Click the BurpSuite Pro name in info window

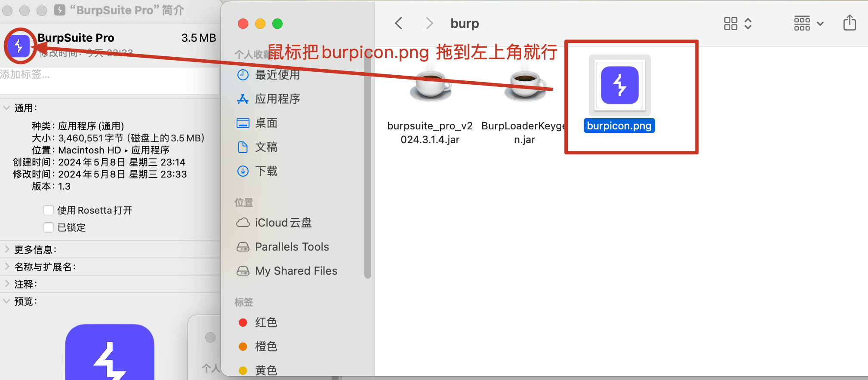tap(76, 38)
